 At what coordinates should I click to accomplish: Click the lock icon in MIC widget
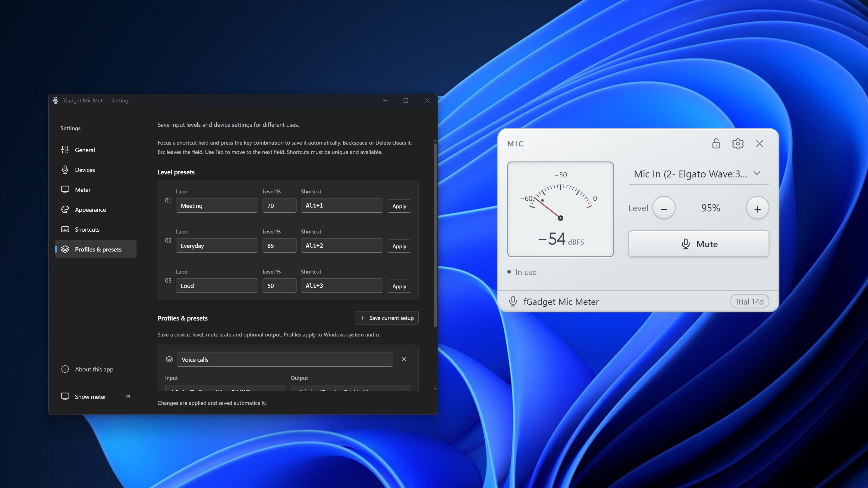[716, 143]
